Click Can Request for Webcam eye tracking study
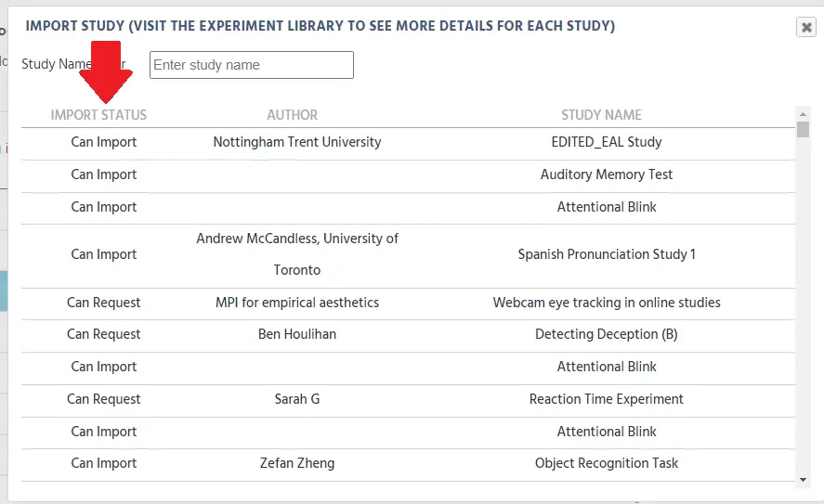Viewport: 824px width, 504px height. 103,303
